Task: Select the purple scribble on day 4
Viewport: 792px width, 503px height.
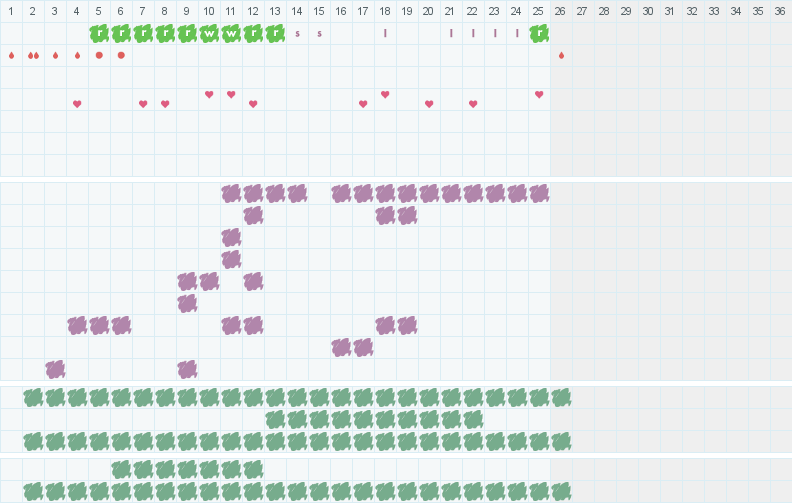Action: [77, 325]
